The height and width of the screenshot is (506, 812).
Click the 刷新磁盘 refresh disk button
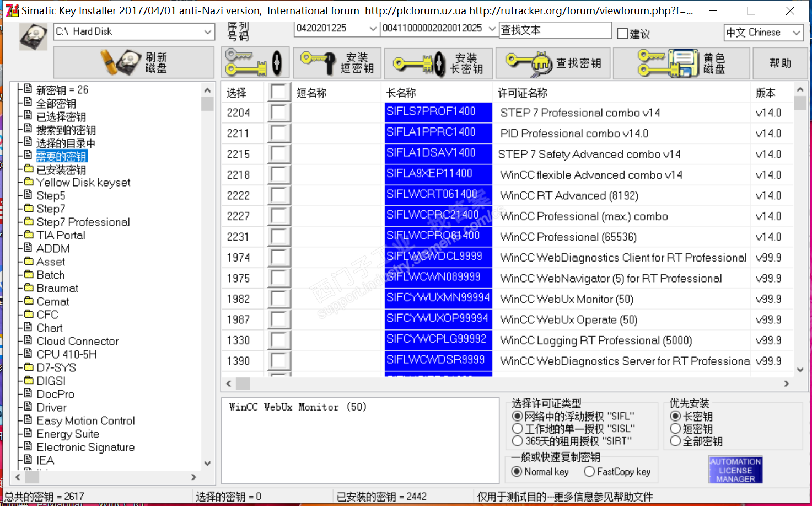(134, 62)
